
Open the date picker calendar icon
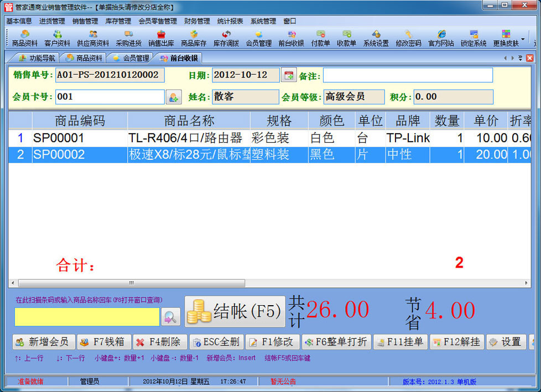[289, 75]
